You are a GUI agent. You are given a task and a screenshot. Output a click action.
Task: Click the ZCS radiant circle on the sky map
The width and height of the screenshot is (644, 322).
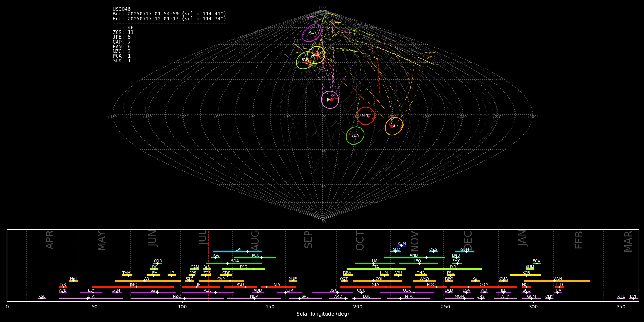click(316, 55)
